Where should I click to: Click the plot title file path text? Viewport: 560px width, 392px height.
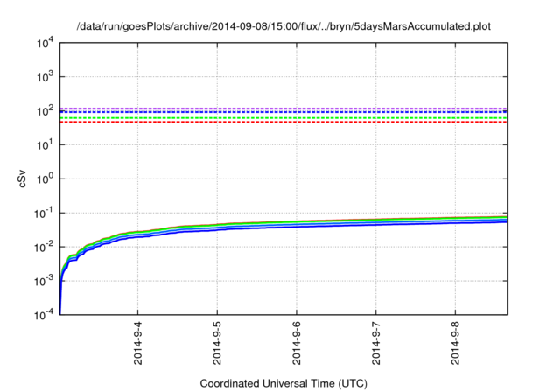click(283, 26)
